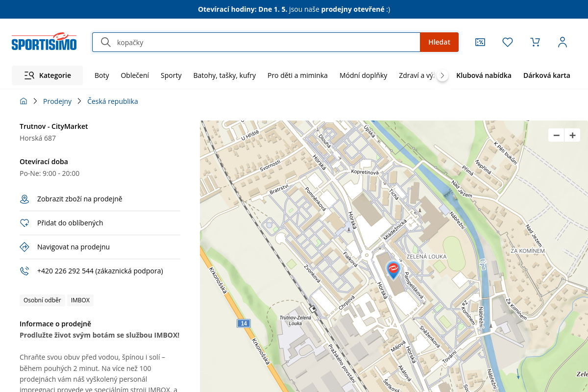Follow the Prodejny breadcrumb link
This screenshot has height=392, width=588.
(57, 101)
